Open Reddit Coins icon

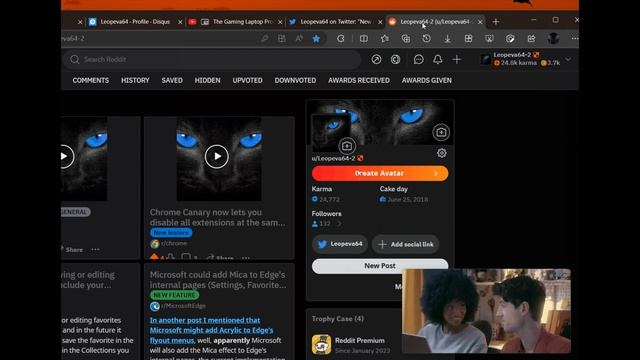tap(395, 60)
